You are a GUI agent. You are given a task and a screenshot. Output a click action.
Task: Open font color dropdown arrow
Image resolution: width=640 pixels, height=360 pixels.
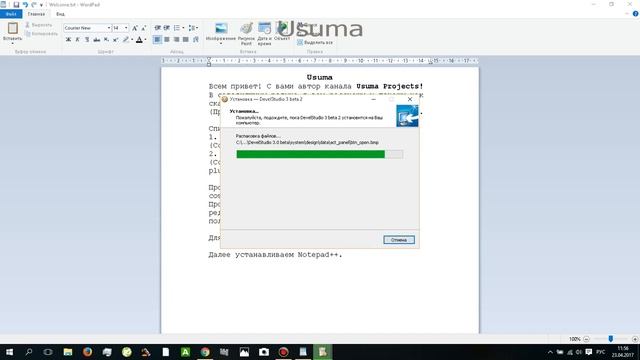point(146,40)
